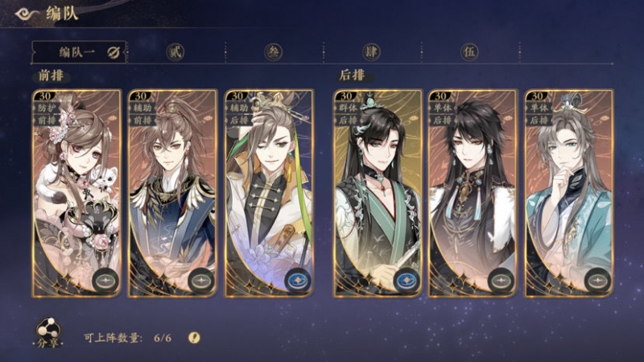Image resolution: width=644 pixels, height=362 pixels.
Task: Click the back arrow beside 编队
Action: click(27, 14)
